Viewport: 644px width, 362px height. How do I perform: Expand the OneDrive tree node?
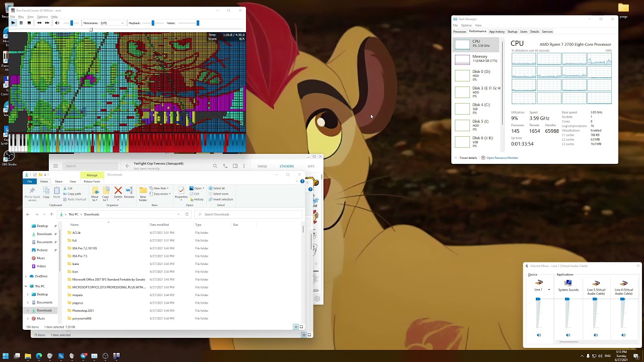[x=26, y=276]
